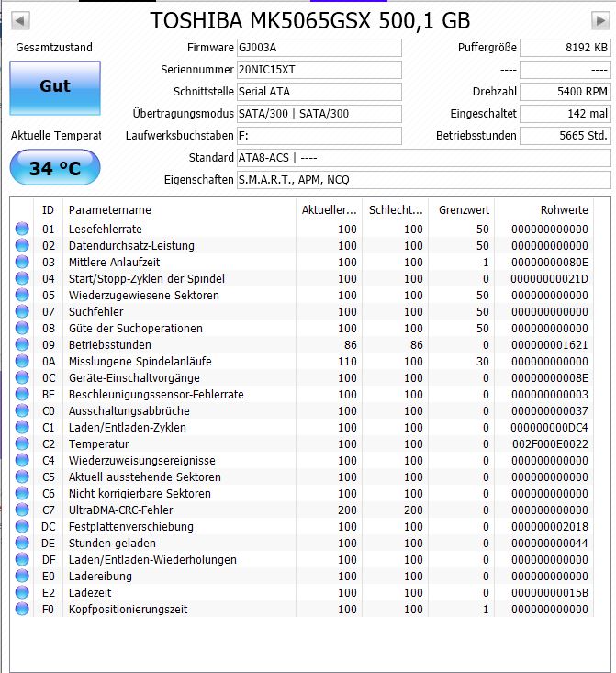Select the Temperatur raw value 002F000E0022
This screenshot has height=673, width=616.
click(x=550, y=443)
